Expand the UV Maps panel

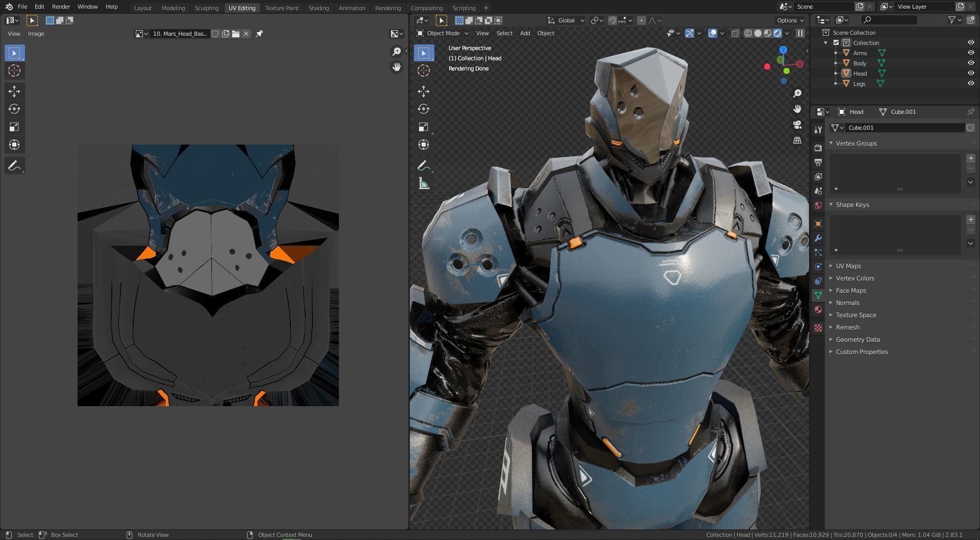click(x=848, y=266)
